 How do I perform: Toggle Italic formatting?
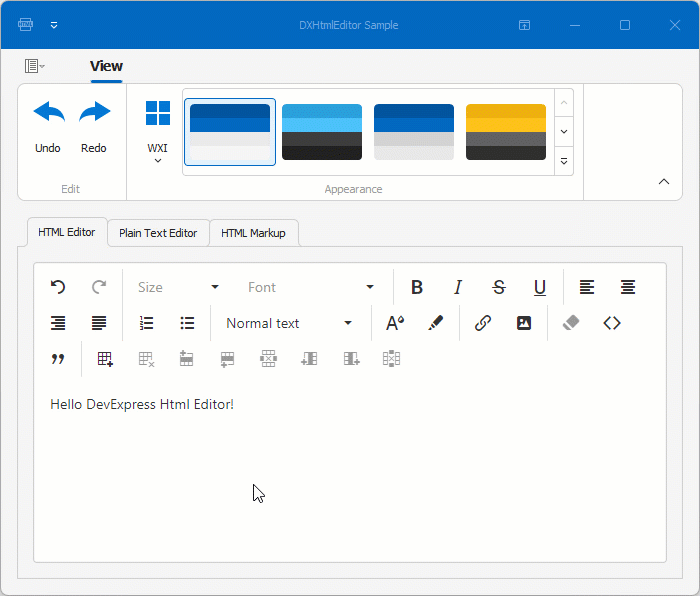click(x=458, y=287)
